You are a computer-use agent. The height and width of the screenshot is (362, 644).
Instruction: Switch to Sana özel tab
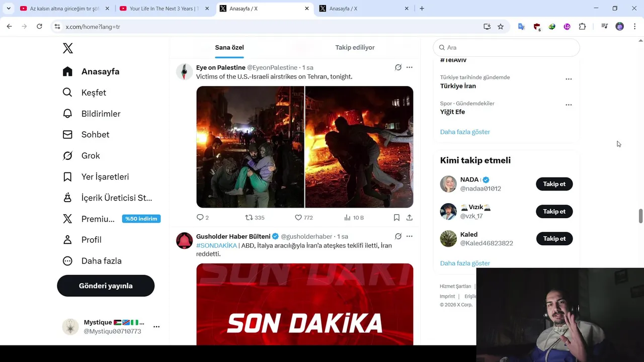click(229, 47)
